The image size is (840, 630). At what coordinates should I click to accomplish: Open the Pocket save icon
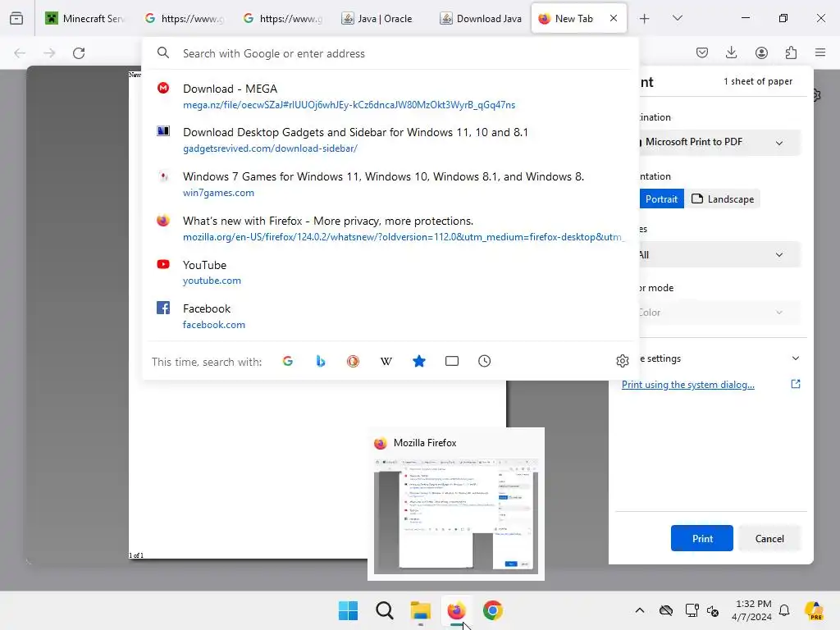pyautogui.click(x=702, y=52)
